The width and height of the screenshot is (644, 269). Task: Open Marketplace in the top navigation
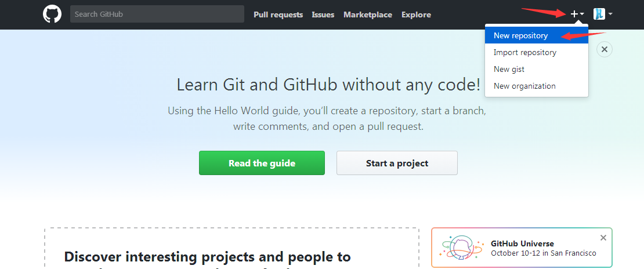click(x=368, y=14)
